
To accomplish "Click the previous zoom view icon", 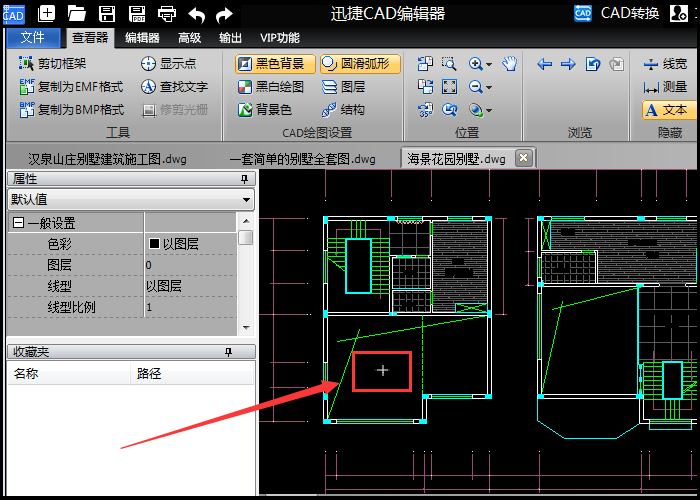I will [449, 110].
